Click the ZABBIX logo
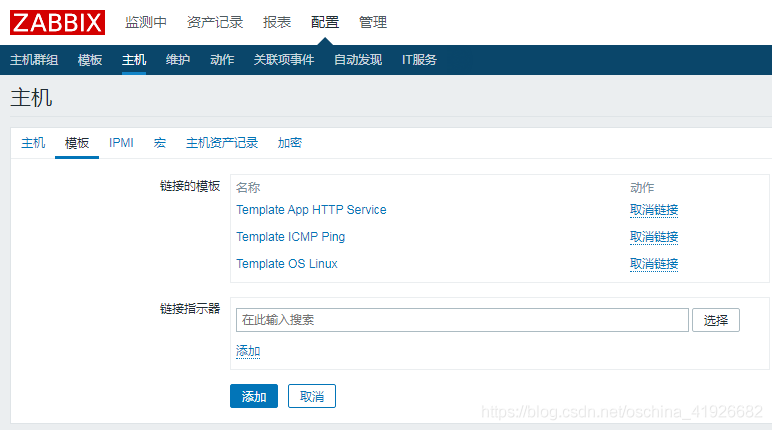Image resolution: width=772 pixels, height=430 pixels. (x=57, y=22)
